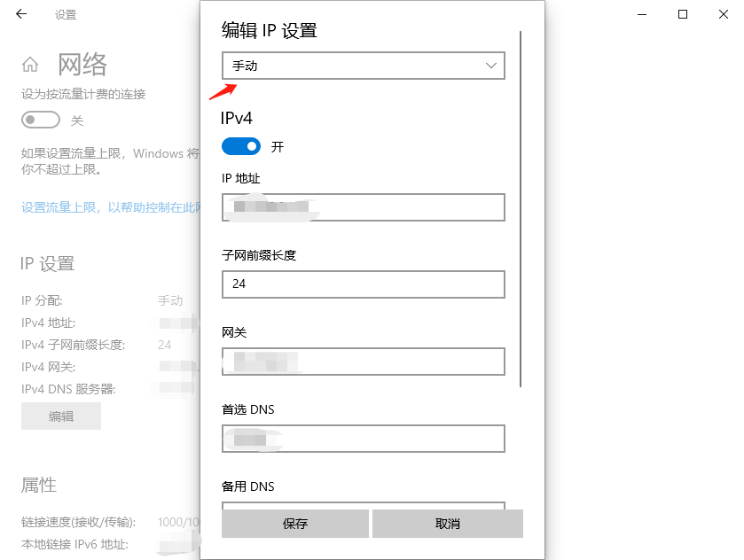This screenshot has height=560, width=744.
Task: Focus the 网关 input field
Action: pyautogui.click(x=363, y=362)
